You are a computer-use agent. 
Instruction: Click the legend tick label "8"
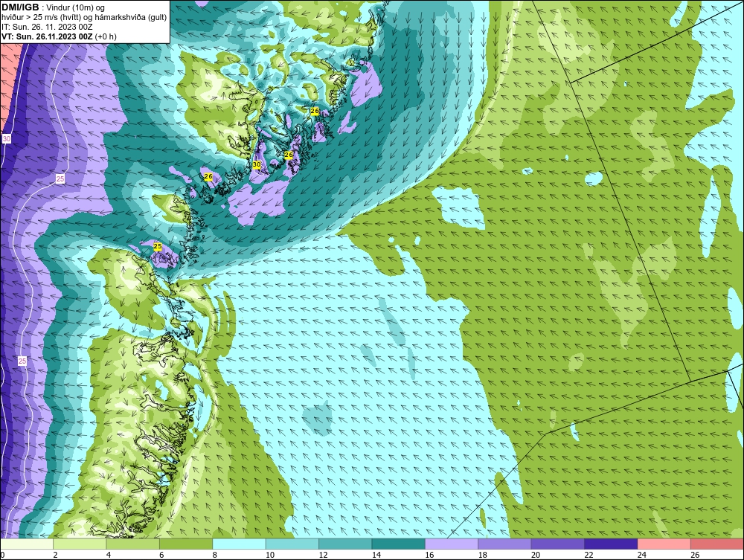(x=215, y=555)
